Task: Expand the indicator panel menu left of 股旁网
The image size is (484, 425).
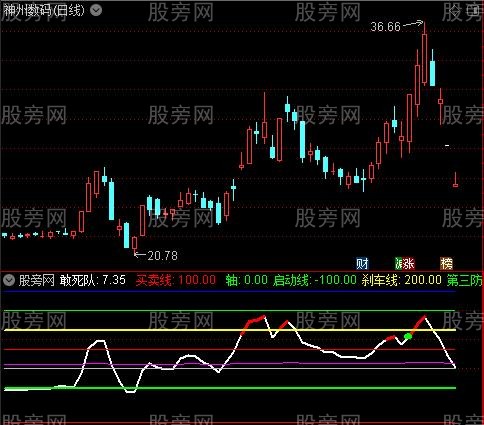Action: 9,280
